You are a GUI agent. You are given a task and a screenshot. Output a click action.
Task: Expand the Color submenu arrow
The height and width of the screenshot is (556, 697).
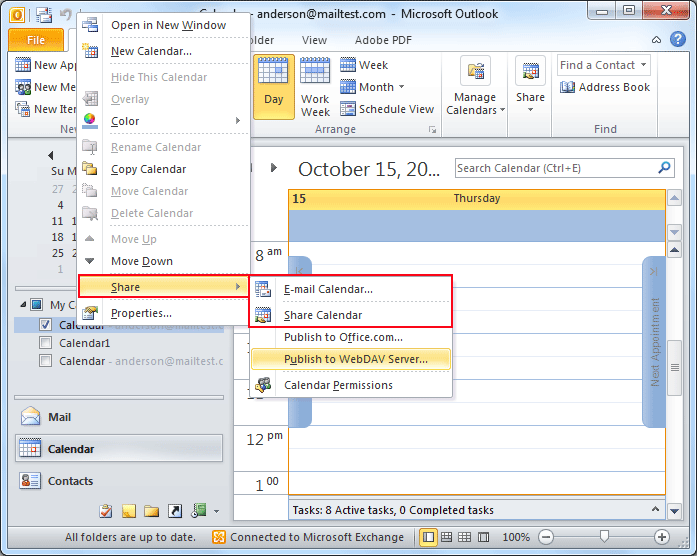[238, 120]
